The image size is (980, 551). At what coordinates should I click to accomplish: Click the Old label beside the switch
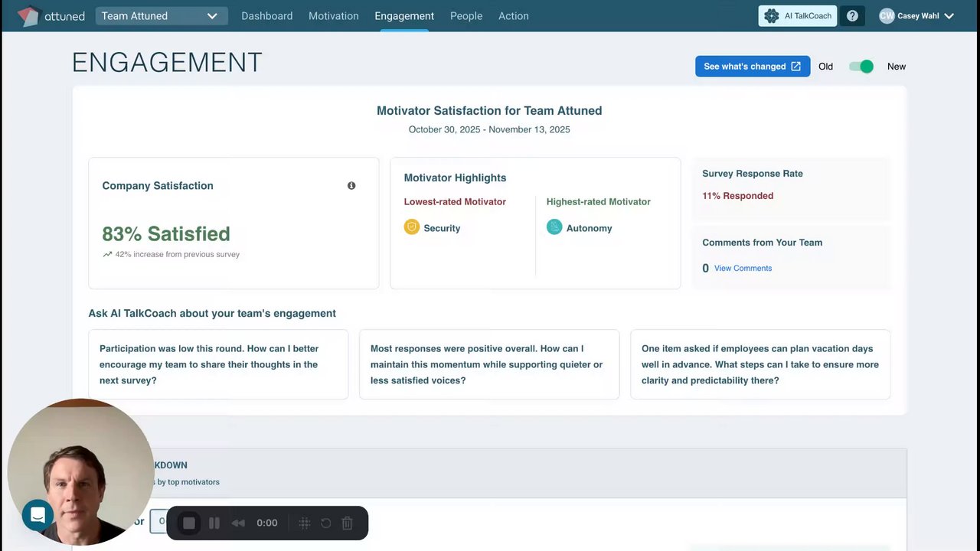[825, 67]
